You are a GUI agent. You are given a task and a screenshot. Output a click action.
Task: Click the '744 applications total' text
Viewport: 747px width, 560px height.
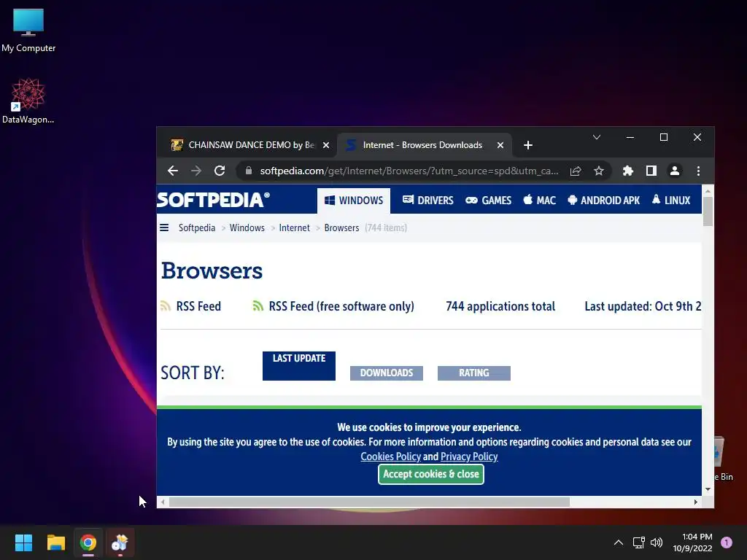tap(500, 306)
